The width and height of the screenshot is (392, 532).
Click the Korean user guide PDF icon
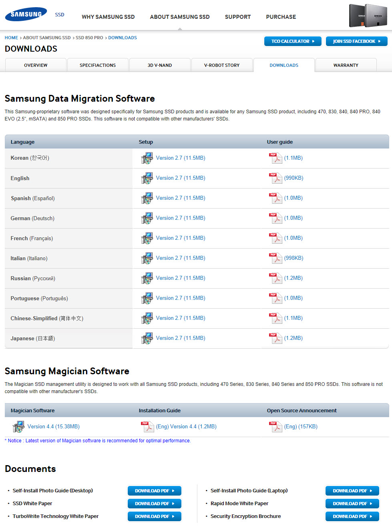coord(275,158)
